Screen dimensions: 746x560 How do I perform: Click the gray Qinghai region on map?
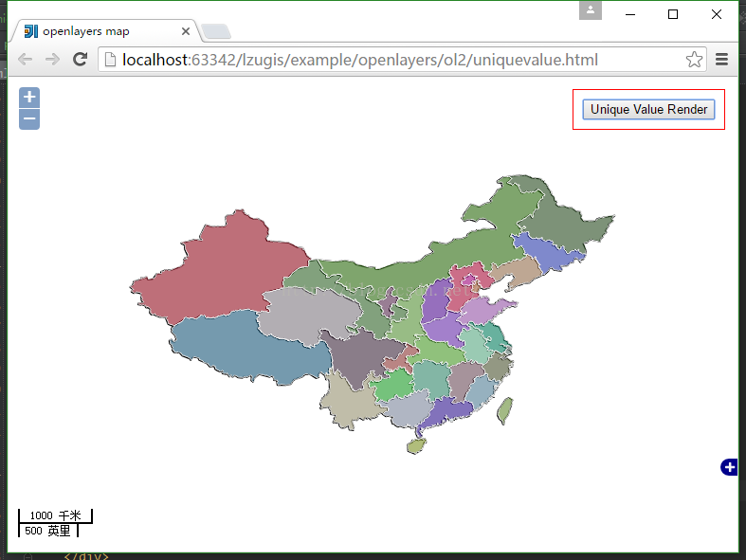[x=309, y=316]
